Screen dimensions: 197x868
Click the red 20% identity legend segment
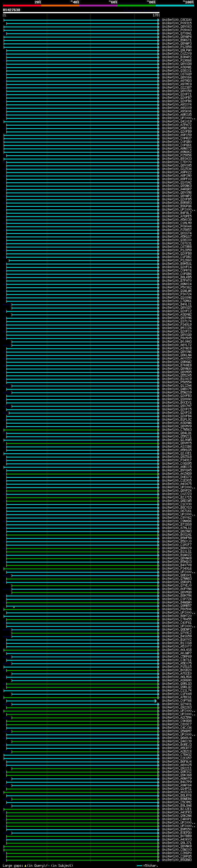click(22, 6)
